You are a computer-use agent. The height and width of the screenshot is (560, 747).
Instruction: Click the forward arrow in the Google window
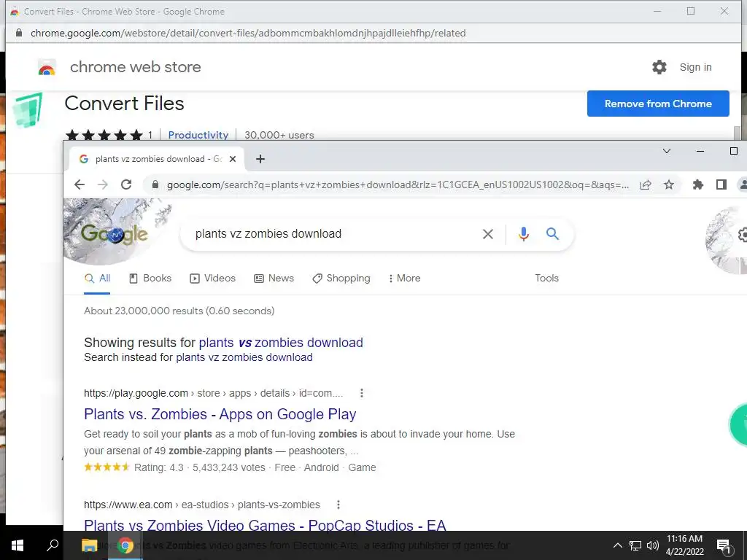click(x=103, y=184)
